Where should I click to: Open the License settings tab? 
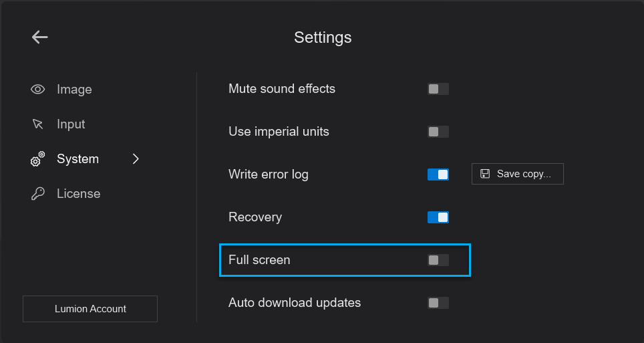[x=78, y=194]
